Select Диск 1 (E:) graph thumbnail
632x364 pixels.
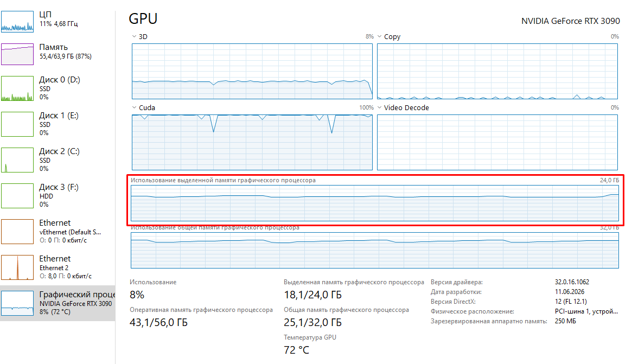(x=17, y=124)
